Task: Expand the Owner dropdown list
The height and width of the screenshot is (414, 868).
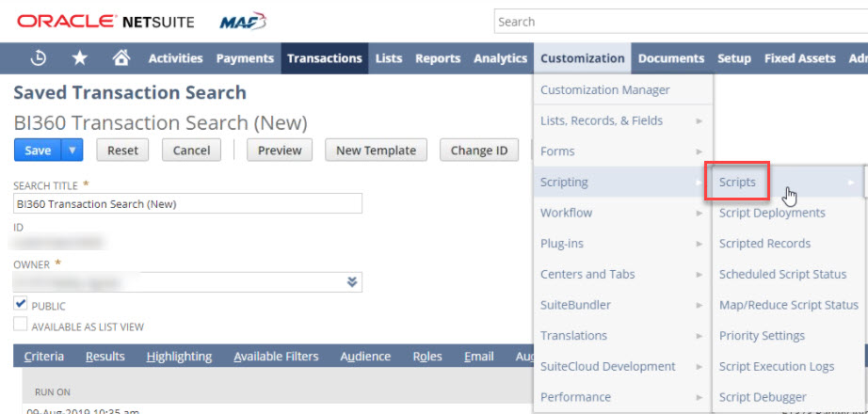Action: coord(352,281)
